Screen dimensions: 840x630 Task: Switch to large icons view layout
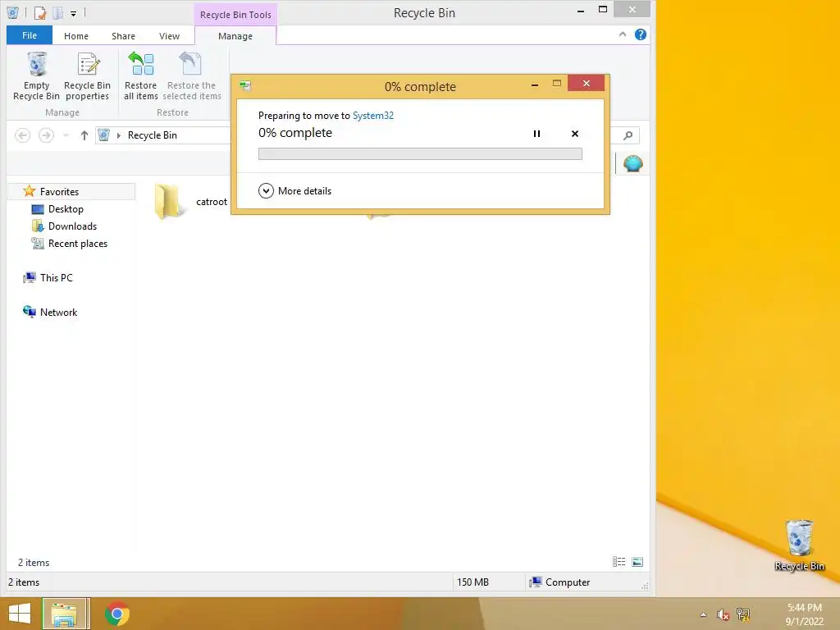[x=637, y=561]
